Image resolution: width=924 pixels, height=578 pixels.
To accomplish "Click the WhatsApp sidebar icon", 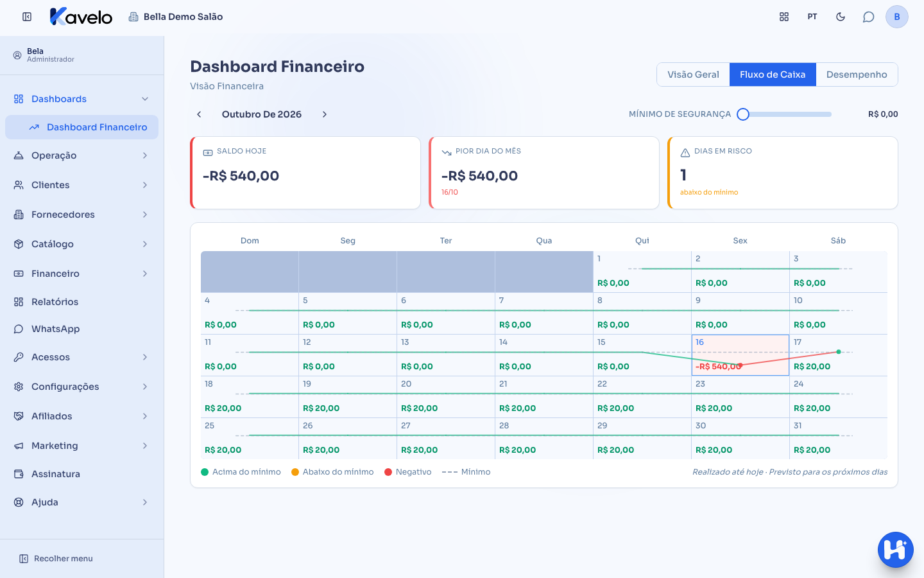I will tap(19, 329).
